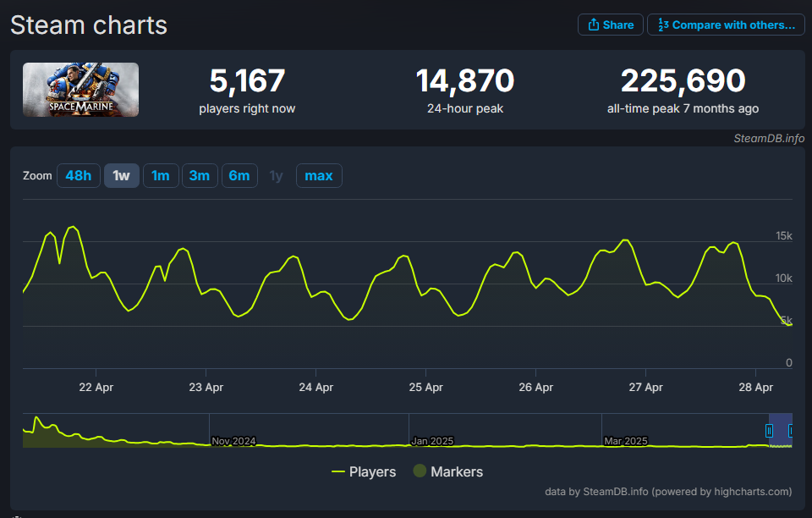812x518 pixels.
Task: Toggle the Players series in legend
Action: pyautogui.click(x=364, y=471)
